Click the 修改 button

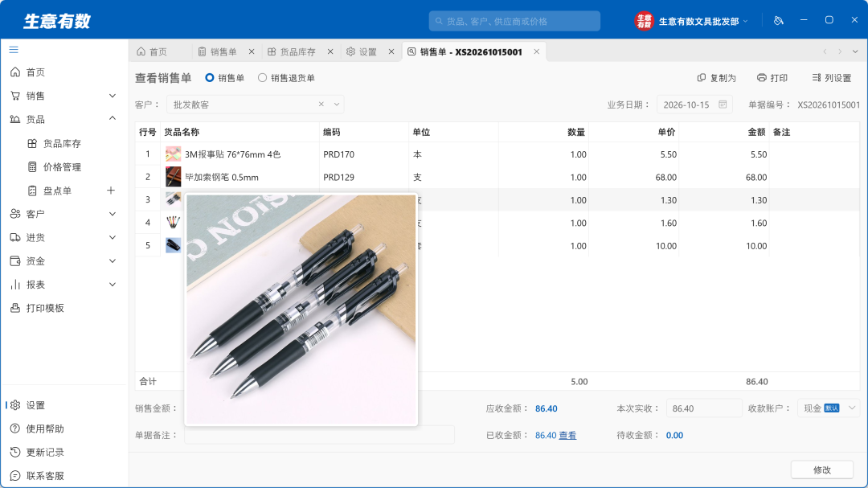coord(822,470)
